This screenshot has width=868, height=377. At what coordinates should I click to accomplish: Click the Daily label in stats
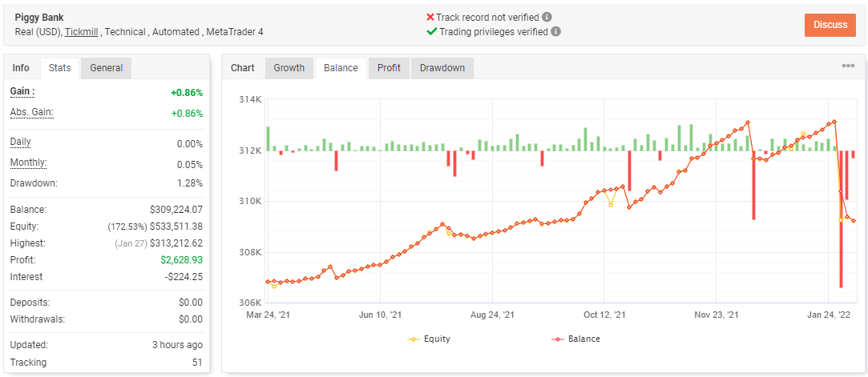tap(21, 142)
